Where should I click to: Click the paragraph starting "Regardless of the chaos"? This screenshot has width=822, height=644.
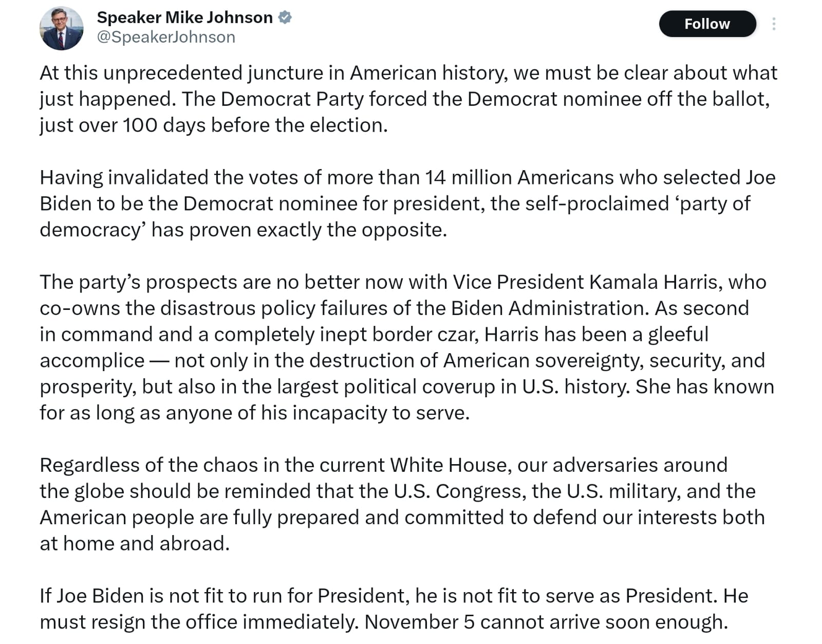[x=402, y=504]
